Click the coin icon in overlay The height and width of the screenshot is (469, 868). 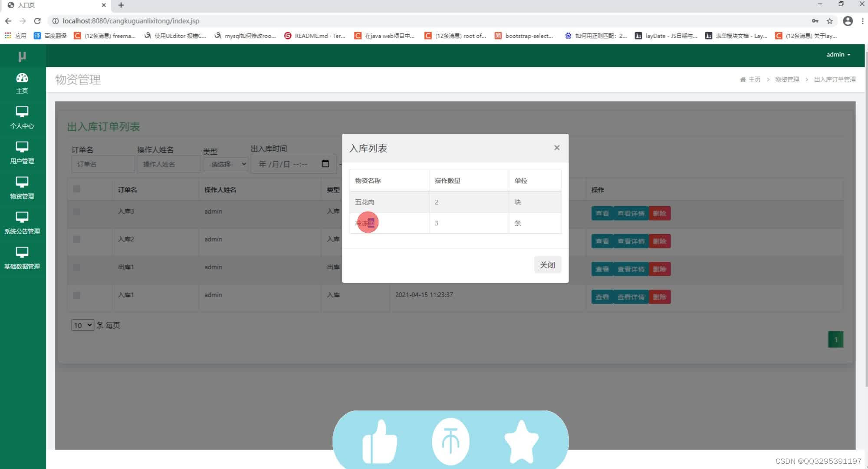450,442
